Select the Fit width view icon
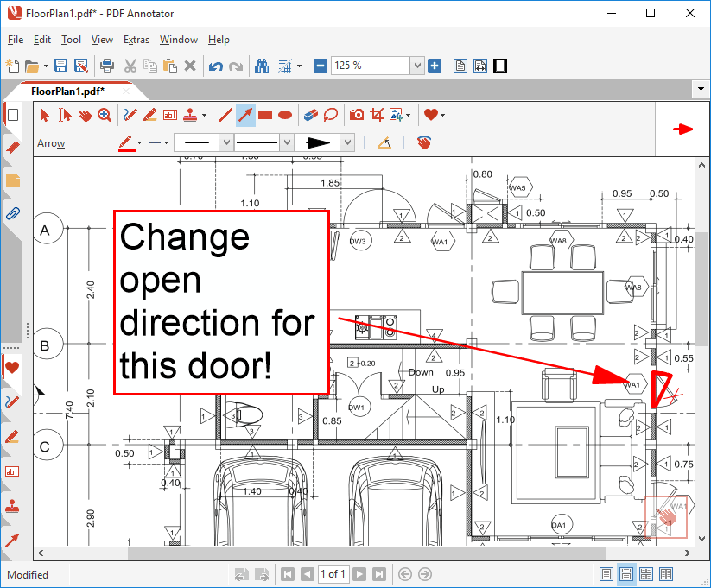This screenshot has width=711, height=588. pyautogui.click(x=480, y=66)
